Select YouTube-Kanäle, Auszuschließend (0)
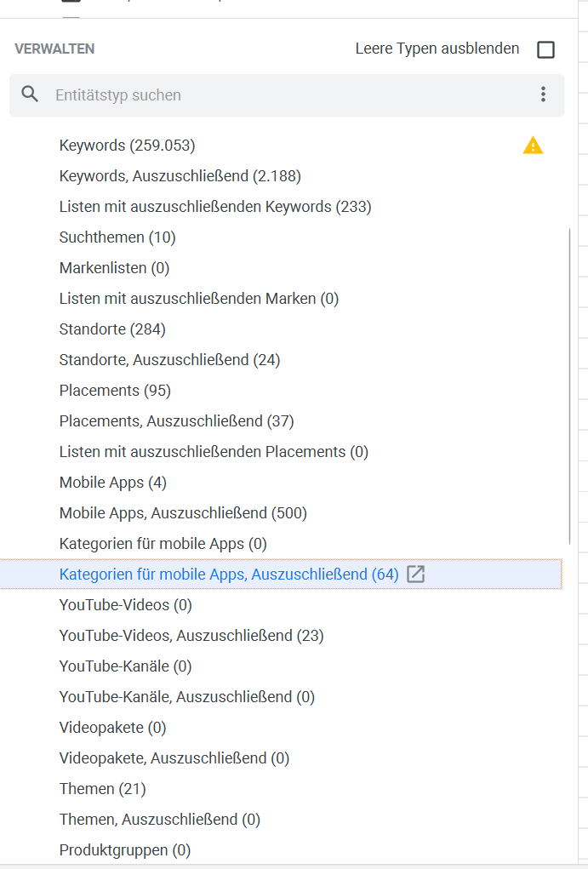Viewport: 588px width, 869px height. (x=186, y=697)
